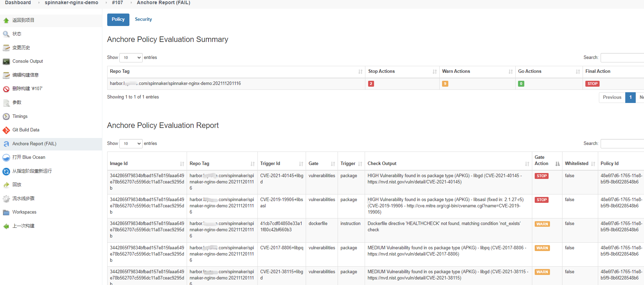Click the document icon next to 参数
Viewport: 644px width, 285px height.
[6, 103]
